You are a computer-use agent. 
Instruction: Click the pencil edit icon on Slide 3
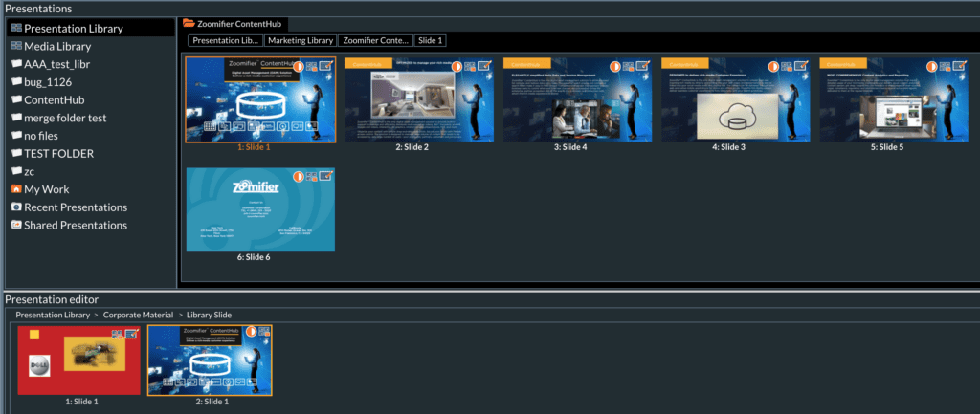pyautogui.click(x=801, y=66)
